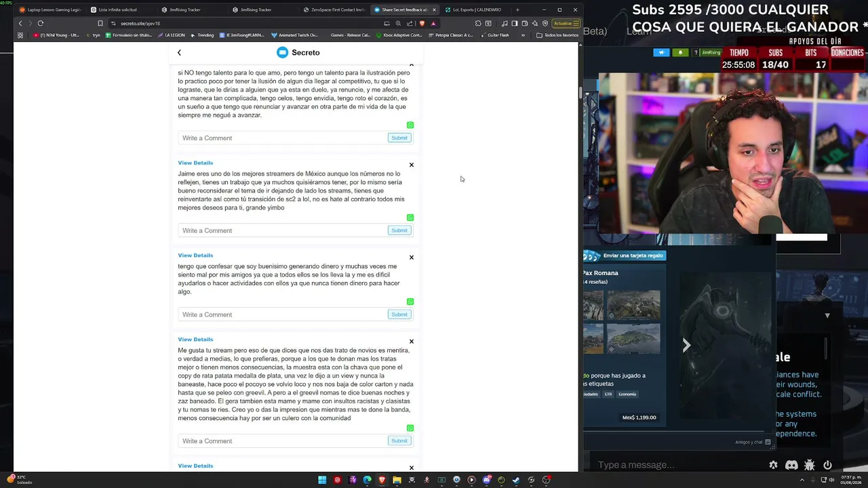Open the Windows Start menu
Image resolution: width=868 pixels, height=488 pixels.
pyautogui.click(x=322, y=480)
